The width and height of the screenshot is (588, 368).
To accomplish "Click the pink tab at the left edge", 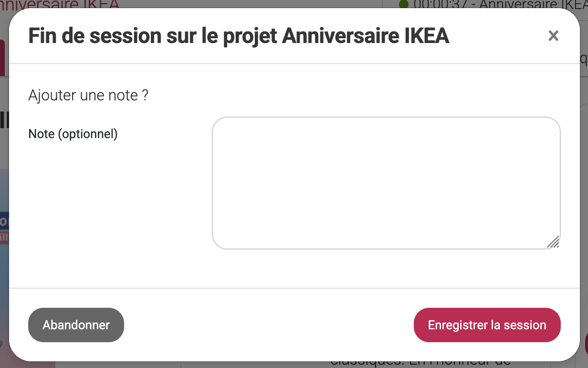I will (2, 57).
